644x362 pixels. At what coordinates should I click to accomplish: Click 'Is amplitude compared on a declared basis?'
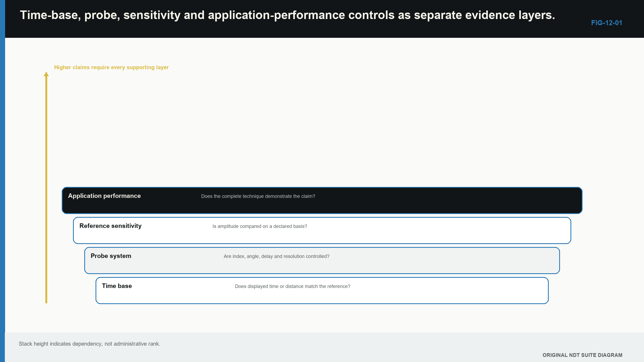[260, 226]
